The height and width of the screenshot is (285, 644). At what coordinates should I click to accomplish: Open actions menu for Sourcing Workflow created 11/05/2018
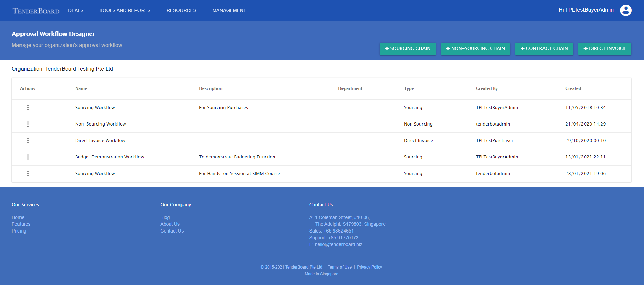28,108
